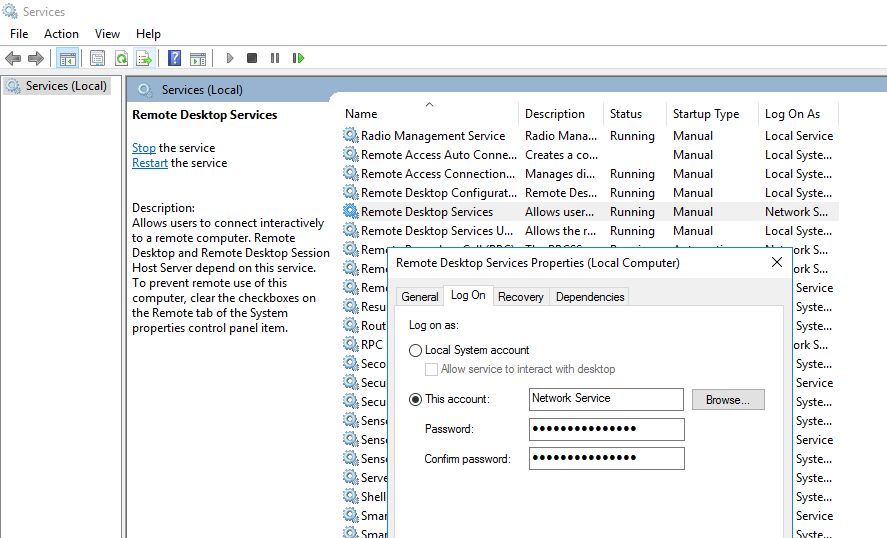Select the Radio Management Service row name
Image resolution: width=887 pixels, height=538 pixels.
coord(433,136)
